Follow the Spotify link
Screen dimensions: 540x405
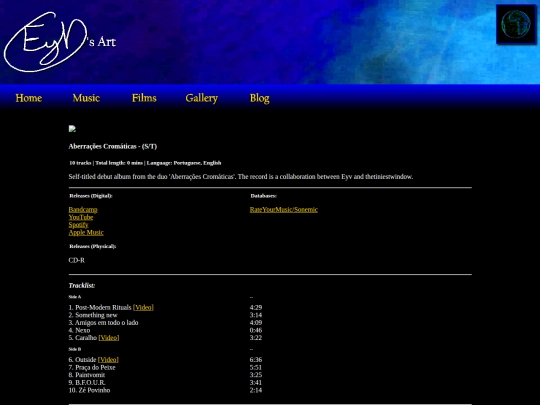pos(78,225)
